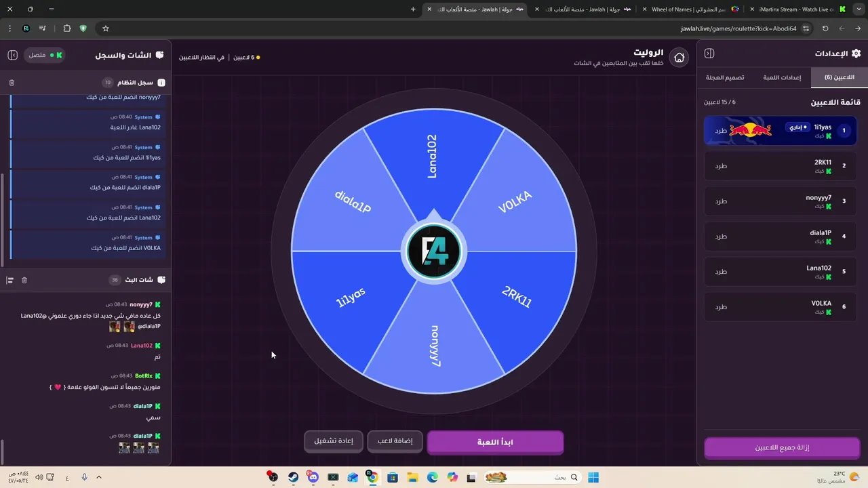Open a new browser tab

pyautogui.click(x=413, y=9)
